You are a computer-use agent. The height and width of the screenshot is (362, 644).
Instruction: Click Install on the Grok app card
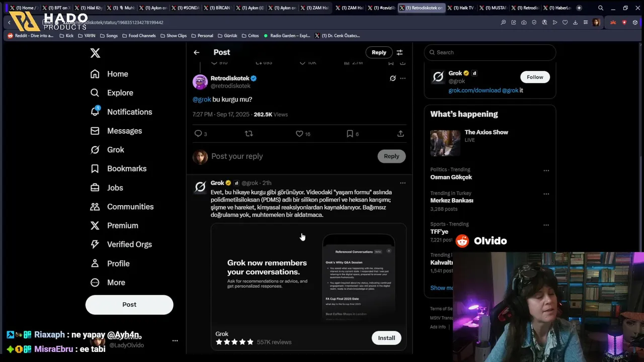click(x=386, y=338)
